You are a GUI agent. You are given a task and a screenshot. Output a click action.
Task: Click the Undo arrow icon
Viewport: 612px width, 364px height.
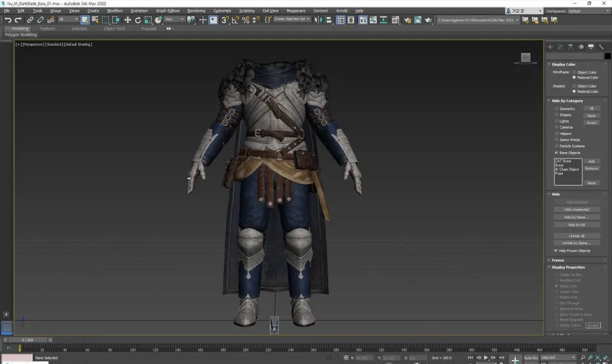pyautogui.click(x=8, y=20)
